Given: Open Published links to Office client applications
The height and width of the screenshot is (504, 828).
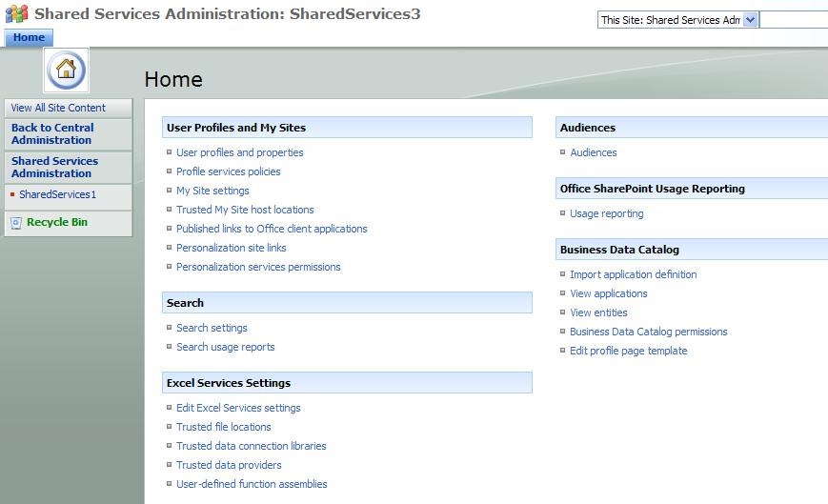Looking at the screenshot, I should click(x=272, y=229).
